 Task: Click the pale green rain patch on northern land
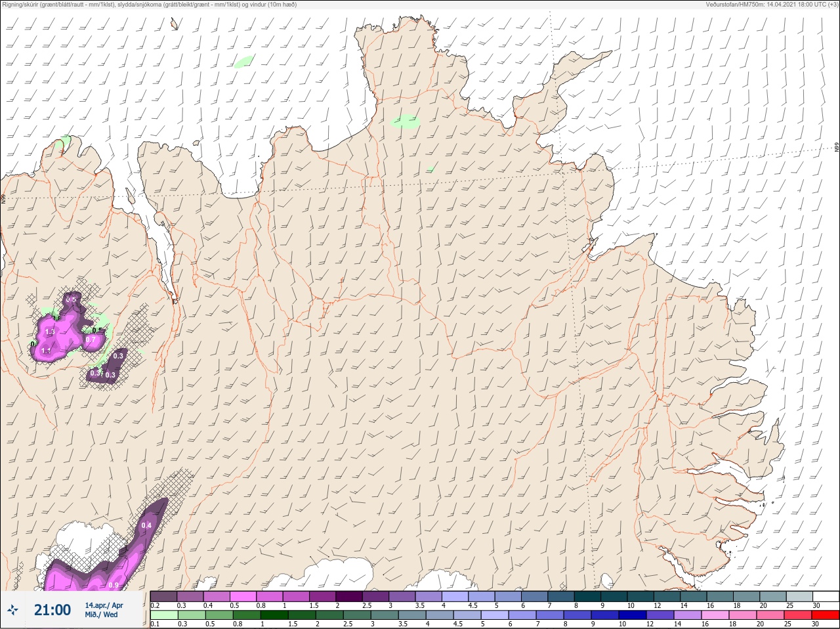click(x=405, y=121)
